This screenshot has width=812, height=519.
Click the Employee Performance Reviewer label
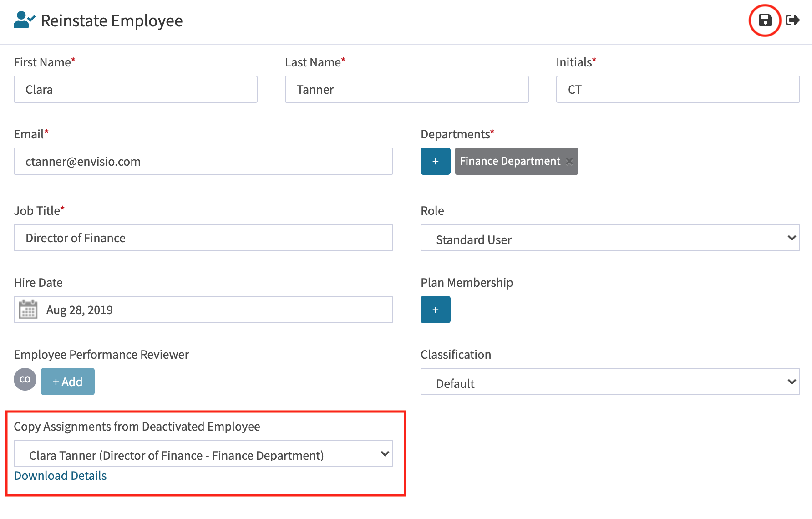101,355
